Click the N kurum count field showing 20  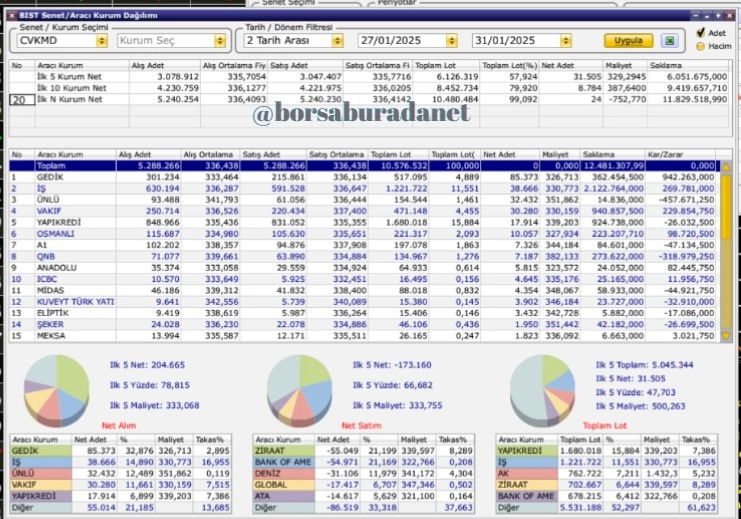(x=22, y=100)
